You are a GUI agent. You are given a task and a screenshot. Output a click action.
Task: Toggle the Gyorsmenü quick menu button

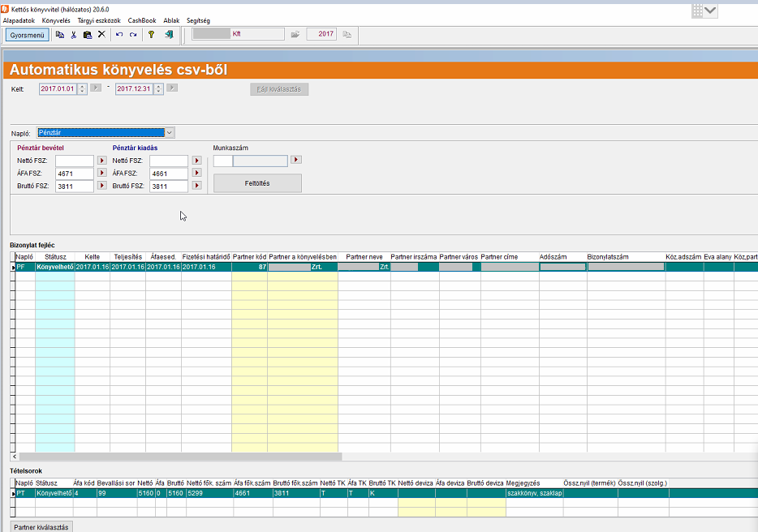coord(27,35)
